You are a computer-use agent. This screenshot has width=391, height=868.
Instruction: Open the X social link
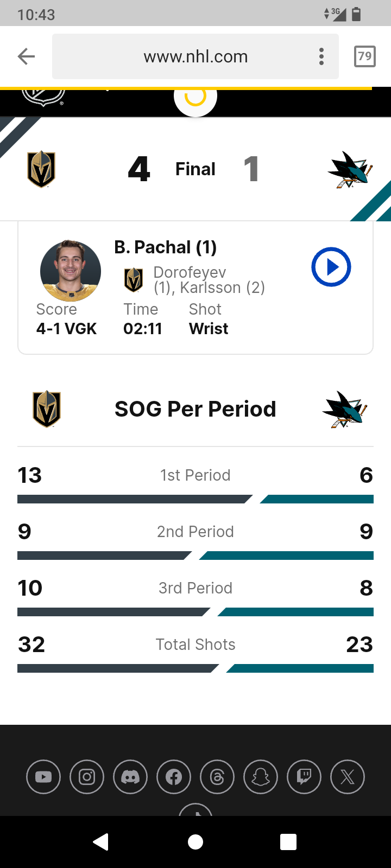tap(348, 777)
